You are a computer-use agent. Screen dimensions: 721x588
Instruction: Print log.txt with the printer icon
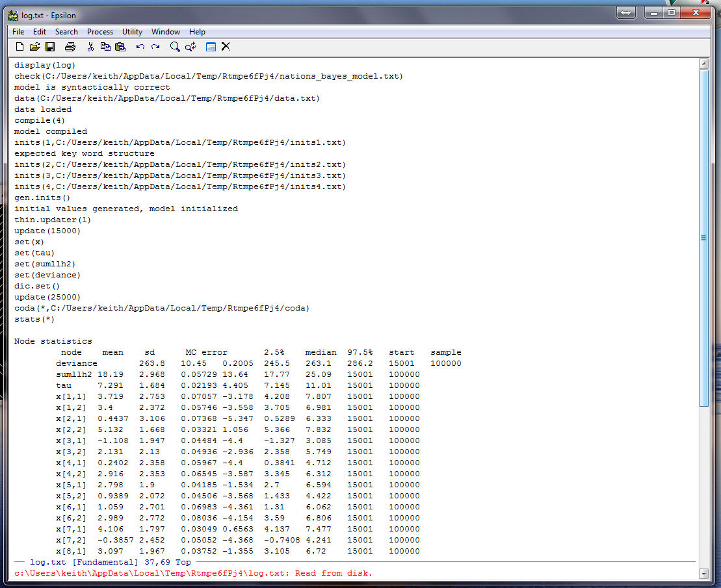70,47
